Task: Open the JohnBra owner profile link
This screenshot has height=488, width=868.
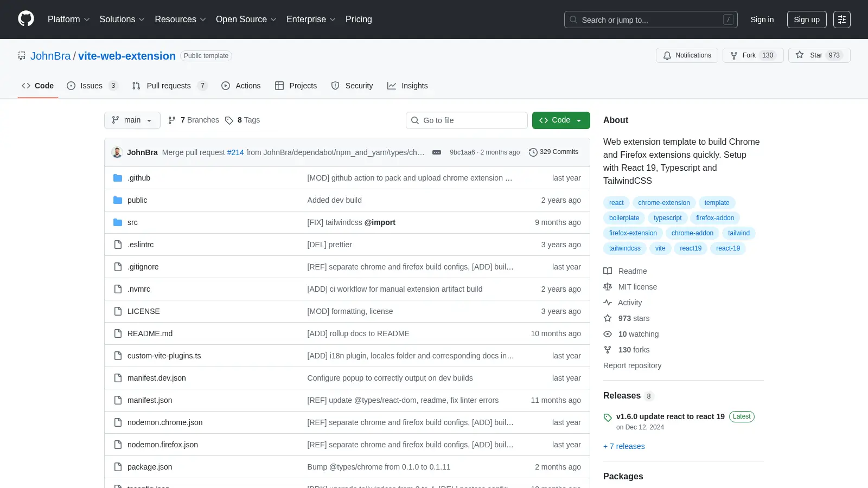Action: pos(50,56)
